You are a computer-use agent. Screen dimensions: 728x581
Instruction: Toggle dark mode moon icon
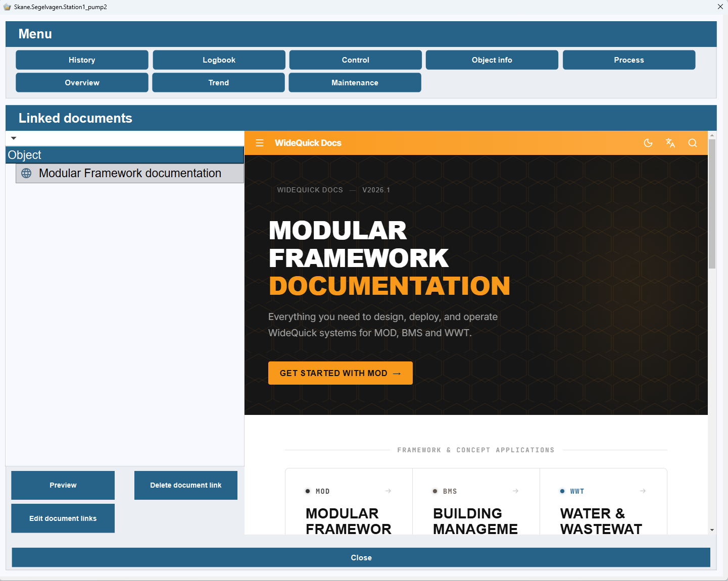click(x=648, y=143)
